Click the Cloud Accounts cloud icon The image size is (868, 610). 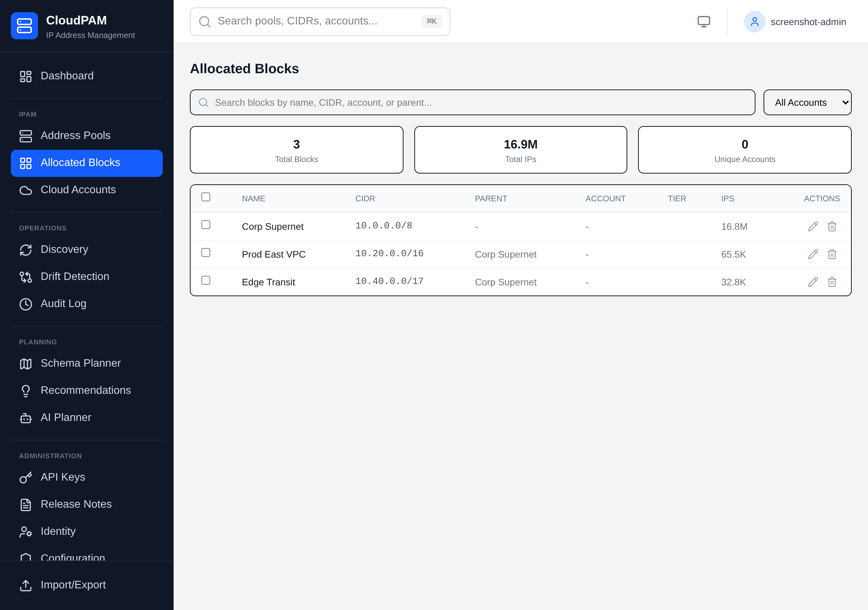click(x=26, y=190)
